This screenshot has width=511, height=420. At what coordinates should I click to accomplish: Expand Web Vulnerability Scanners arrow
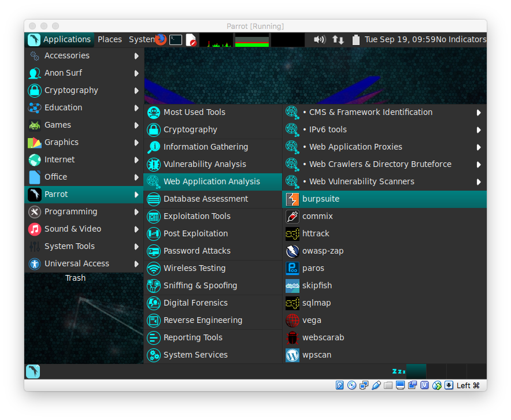click(x=479, y=181)
